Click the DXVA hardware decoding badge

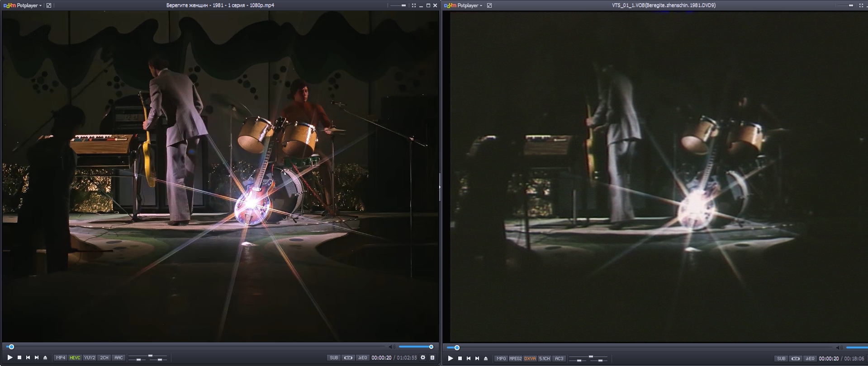pos(530,358)
